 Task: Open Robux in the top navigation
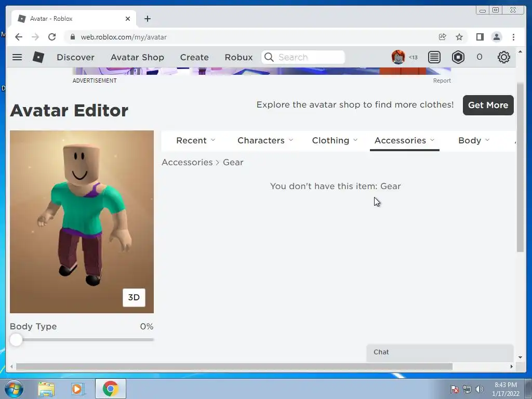238,57
